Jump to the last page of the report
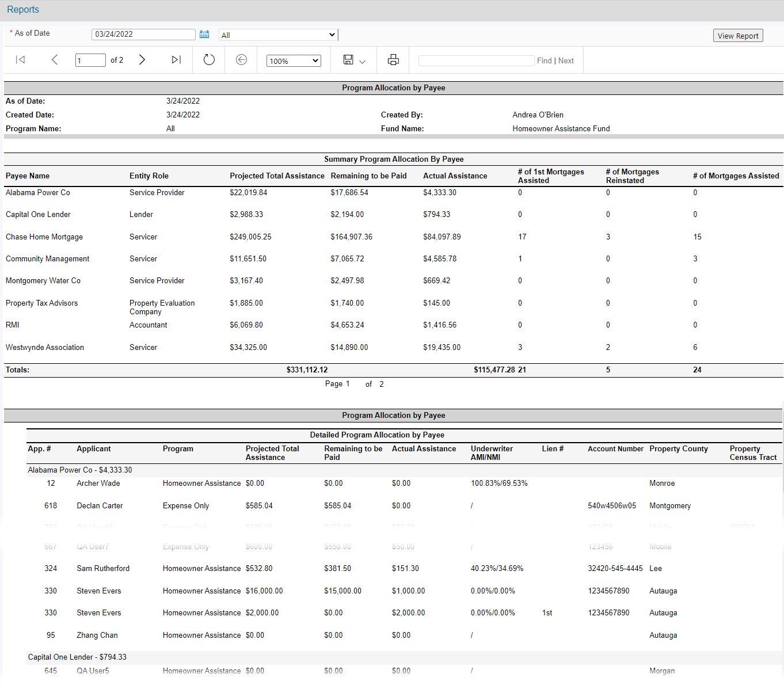784x685 pixels. tap(176, 60)
